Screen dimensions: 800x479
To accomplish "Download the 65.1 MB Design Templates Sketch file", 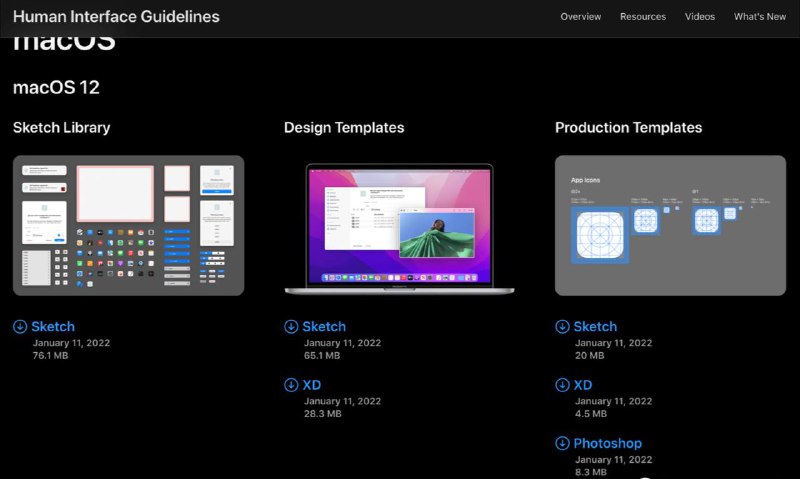I will point(323,327).
